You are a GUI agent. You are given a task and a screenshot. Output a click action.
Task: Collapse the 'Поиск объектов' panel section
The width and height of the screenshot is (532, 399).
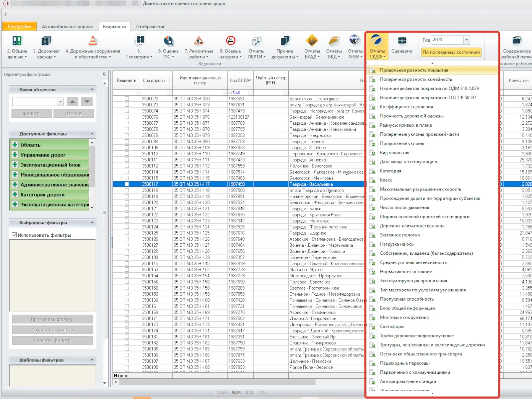point(92,90)
